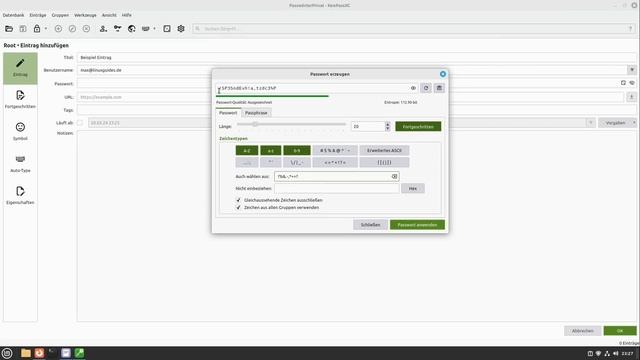The height and width of the screenshot is (360, 640).
Task: Toggle entry password visibility eye icon
Action: pyautogui.click(x=632, y=83)
